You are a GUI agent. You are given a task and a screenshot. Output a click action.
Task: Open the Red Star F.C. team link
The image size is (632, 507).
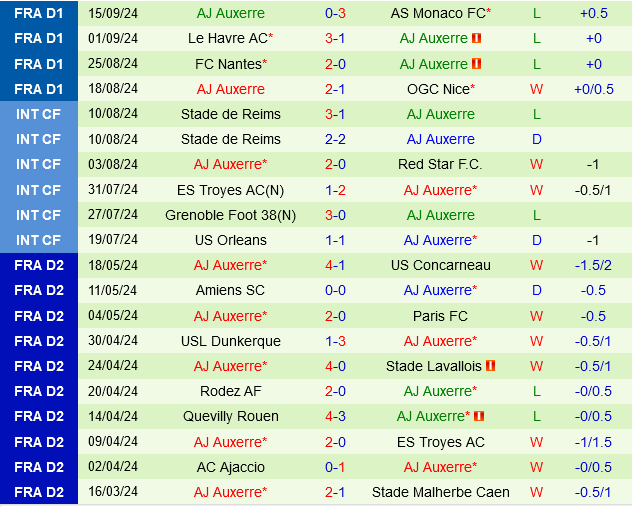click(x=440, y=164)
